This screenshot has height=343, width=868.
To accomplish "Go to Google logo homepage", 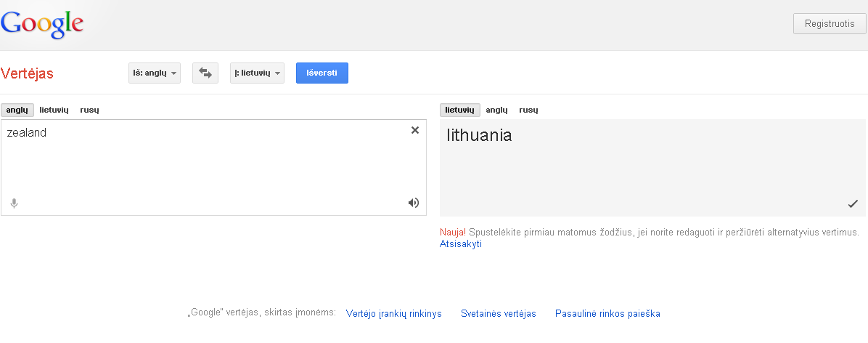I will click(x=42, y=25).
